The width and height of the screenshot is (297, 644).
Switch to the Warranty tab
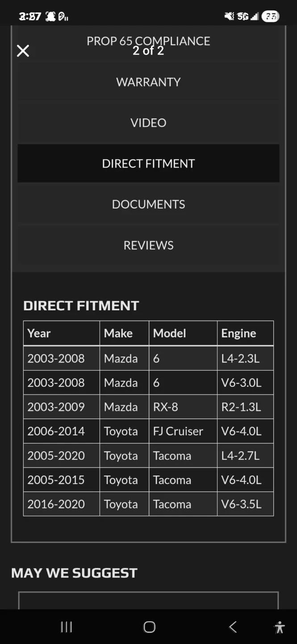[x=148, y=82]
